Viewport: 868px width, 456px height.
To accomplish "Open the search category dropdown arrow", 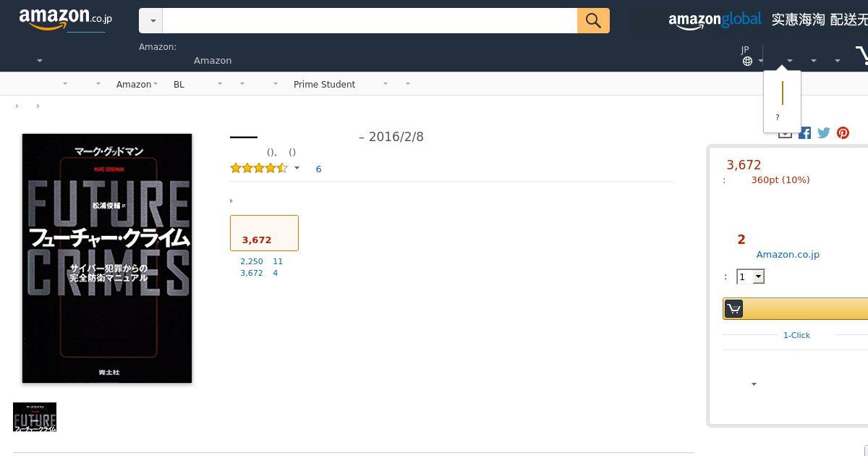I will [152, 21].
